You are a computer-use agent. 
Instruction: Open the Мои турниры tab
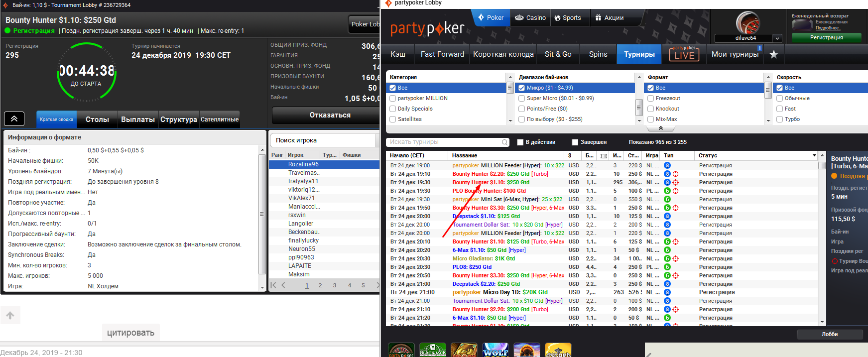tap(735, 54)
